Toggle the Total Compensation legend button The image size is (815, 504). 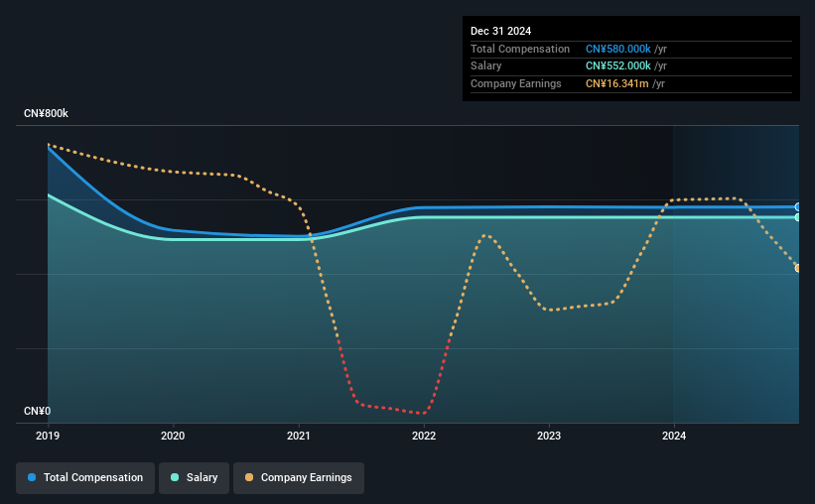[85, 477]
